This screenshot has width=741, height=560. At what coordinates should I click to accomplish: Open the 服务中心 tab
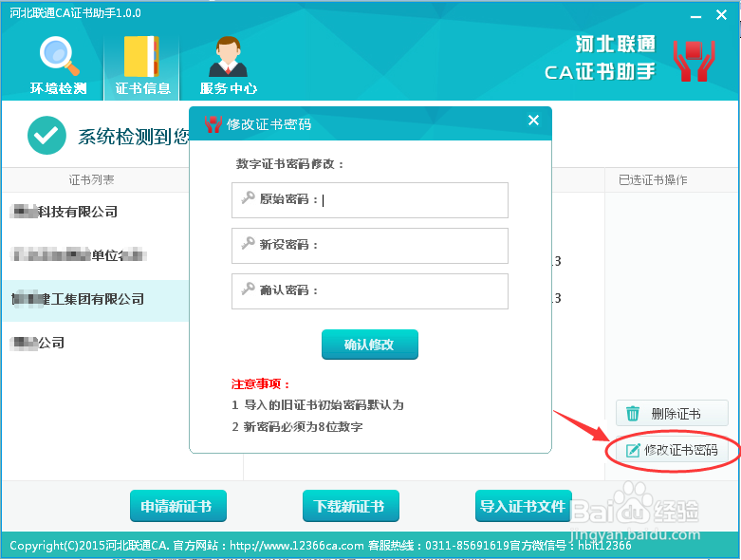229,65
